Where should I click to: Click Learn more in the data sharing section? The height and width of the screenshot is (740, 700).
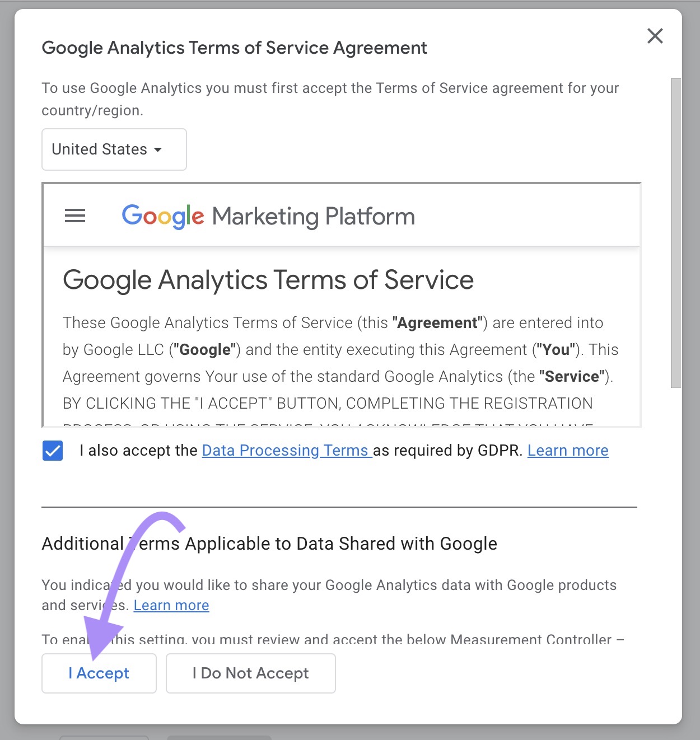click(171, 605)
